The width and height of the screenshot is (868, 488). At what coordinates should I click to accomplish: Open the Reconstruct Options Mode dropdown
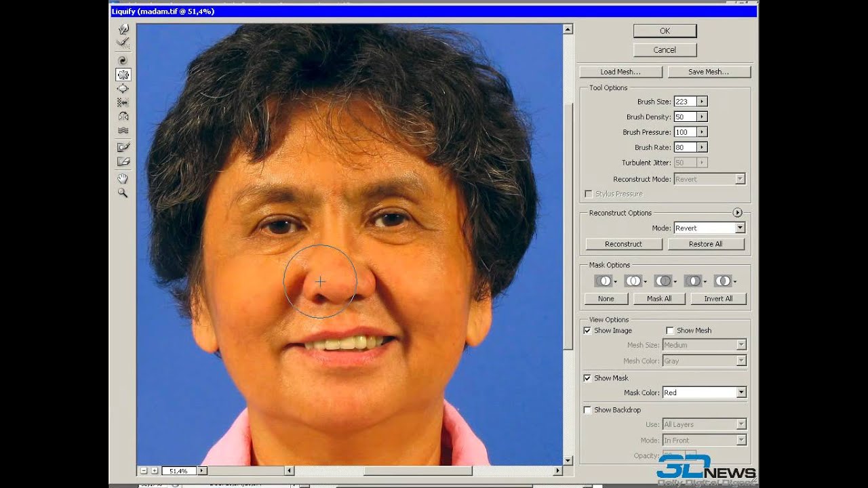[709, 228]
